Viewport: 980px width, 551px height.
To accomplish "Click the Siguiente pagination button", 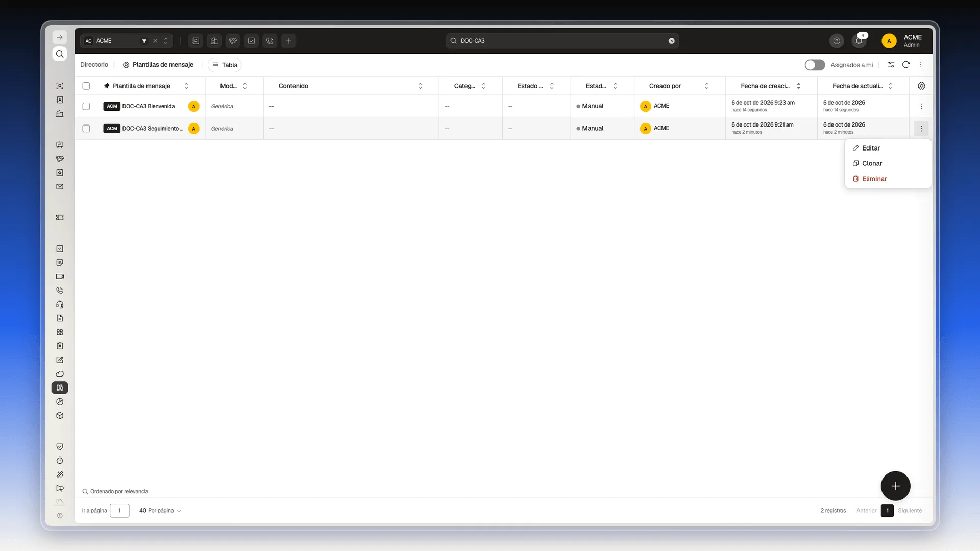I will click(910, 511).
